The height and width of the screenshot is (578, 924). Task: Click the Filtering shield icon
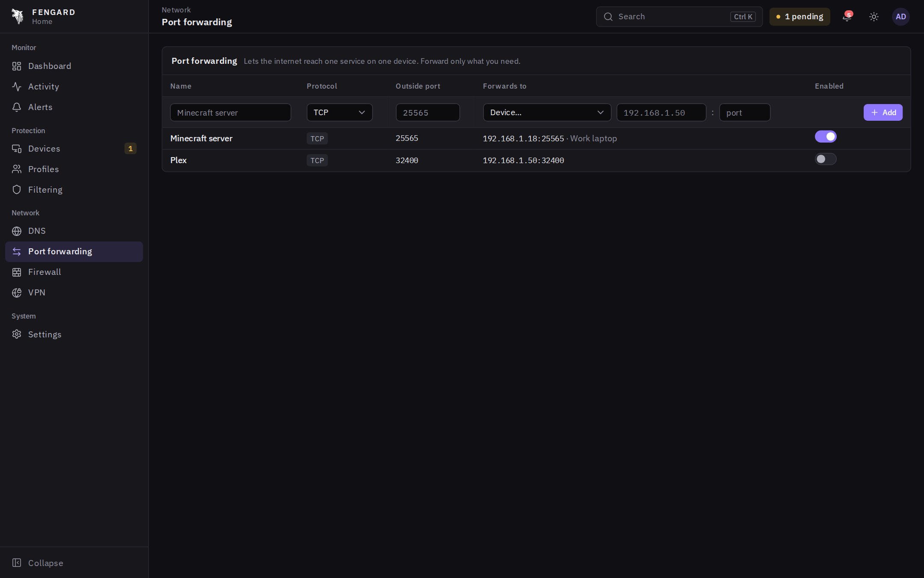click(x=17, y=190)
